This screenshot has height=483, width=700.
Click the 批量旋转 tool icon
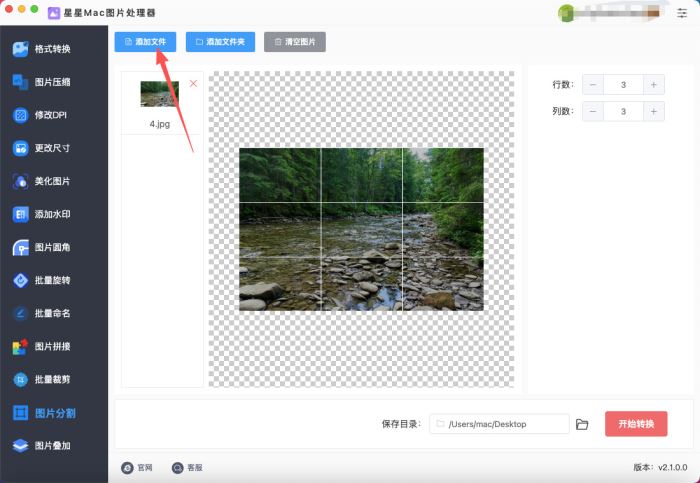[x=20, y=281]
